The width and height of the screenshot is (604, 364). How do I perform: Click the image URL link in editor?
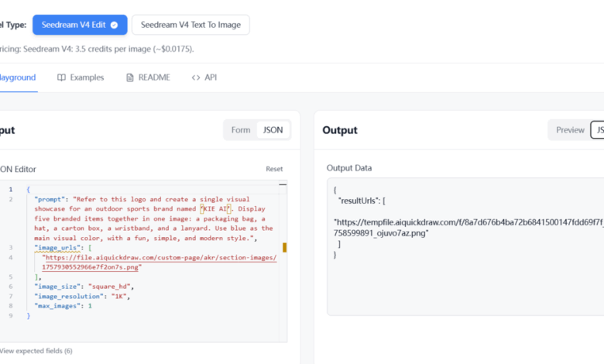coord(160,263)
